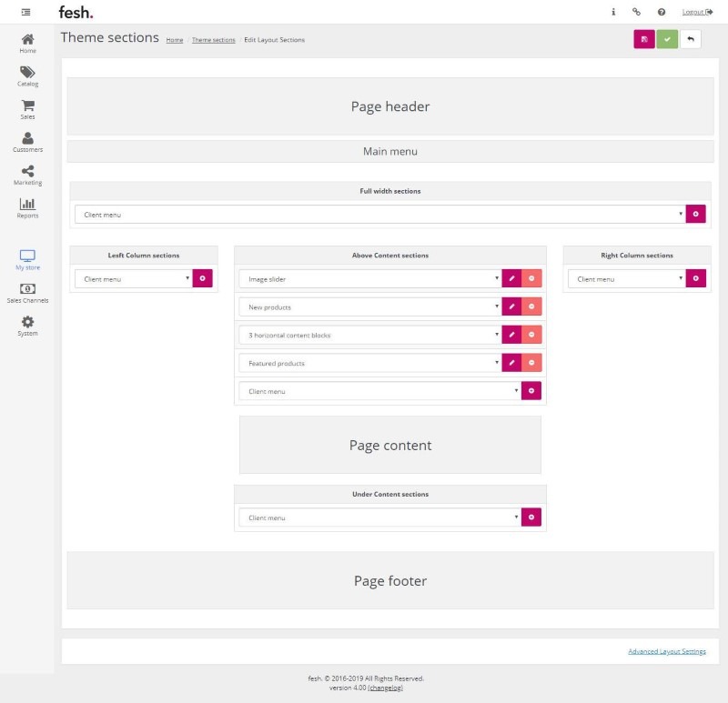Open the help question mark icon
This screenshot has width=728, height=703.
662,12
